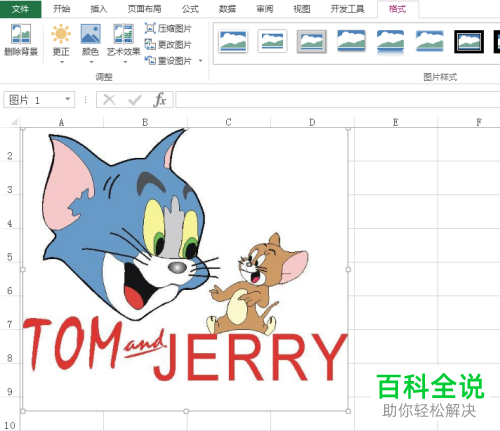Click the Select All corner triangle
The width and height of the screenshot is (500, 431).
coord(13,122)
